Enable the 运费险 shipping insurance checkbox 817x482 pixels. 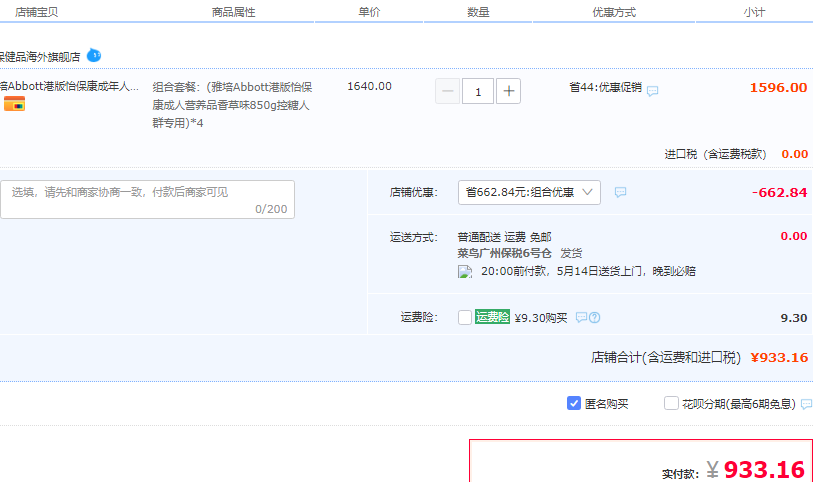(x=465, y=317)
